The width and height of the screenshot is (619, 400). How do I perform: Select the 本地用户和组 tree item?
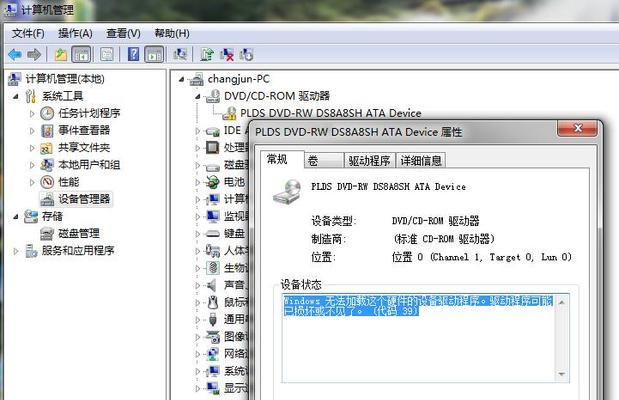(89, 165)
